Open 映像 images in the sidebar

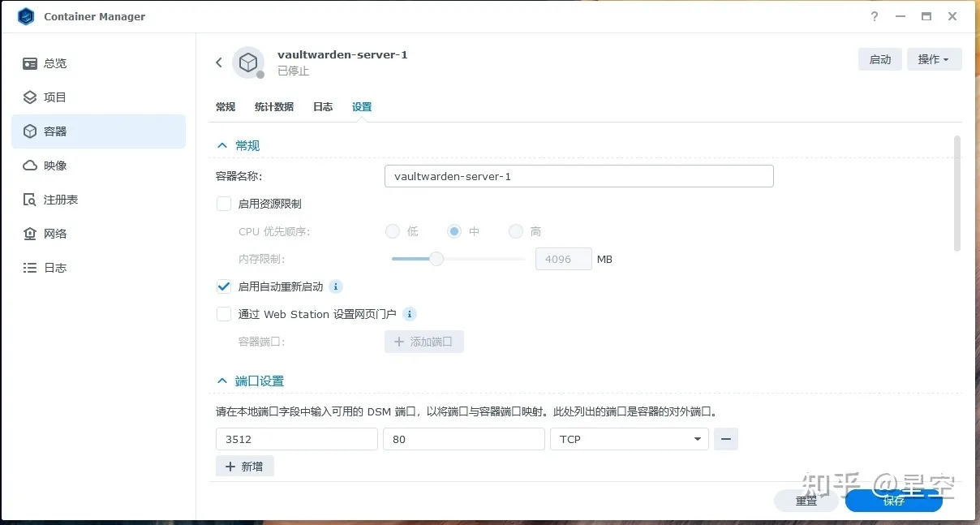tap(54, 166)
